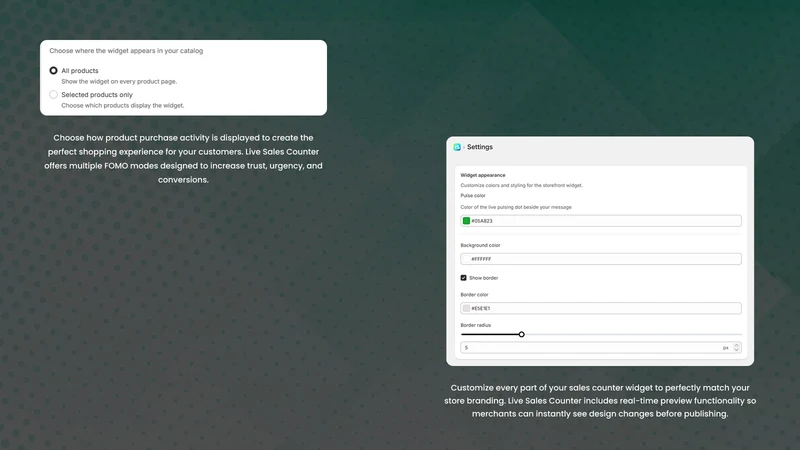Open the gray Border color swatch
Viewport: 800px width, 450px height.
coord(466,308)
